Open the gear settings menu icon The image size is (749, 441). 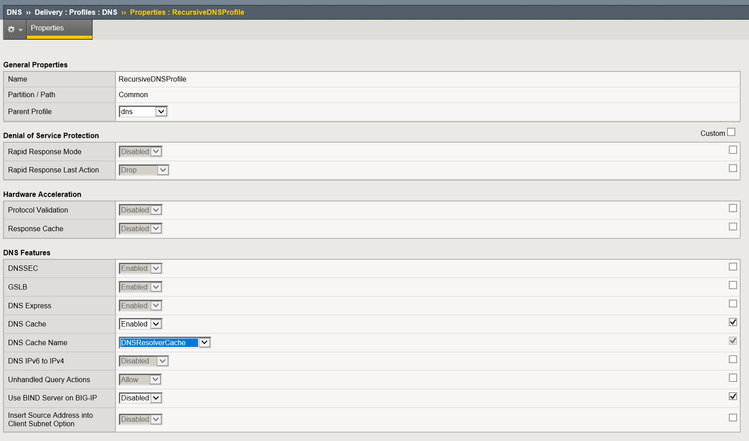(14, 29)
